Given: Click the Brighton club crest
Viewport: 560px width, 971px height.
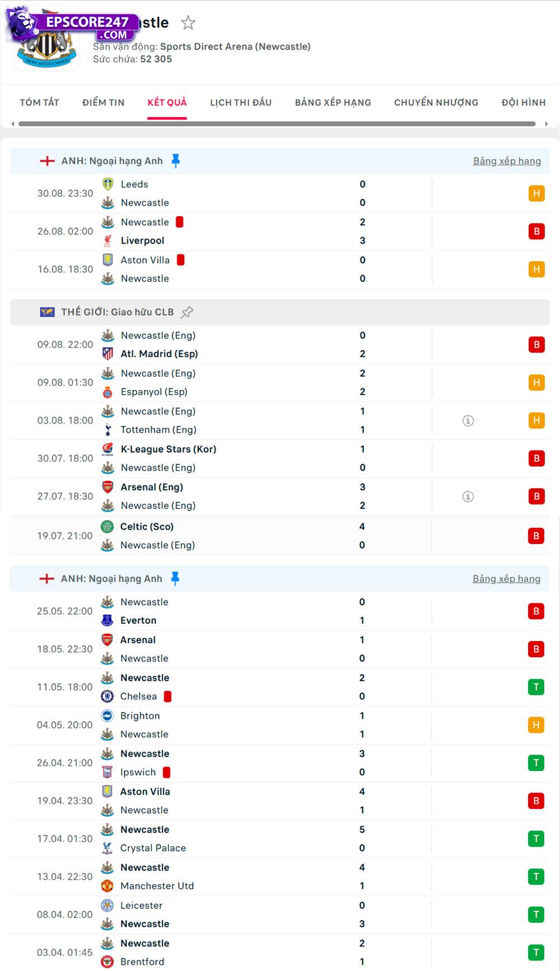Looking at the screenshot, I should pos(108,716).
